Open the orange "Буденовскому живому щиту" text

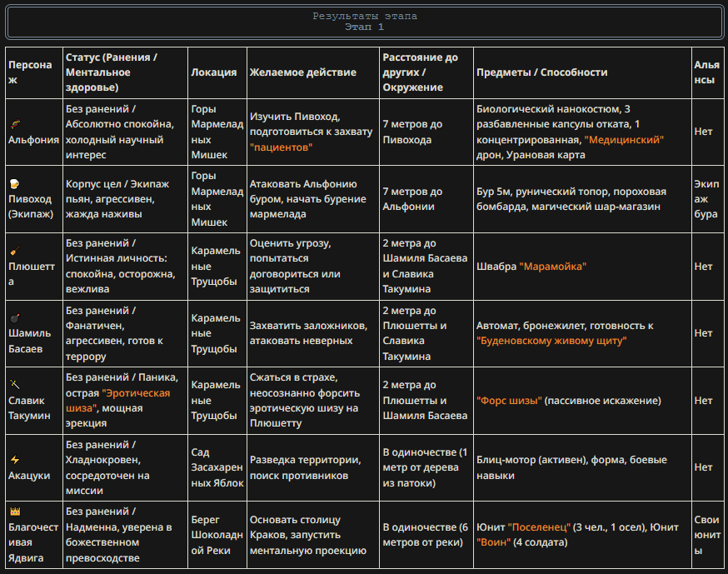tap(551, 341)
